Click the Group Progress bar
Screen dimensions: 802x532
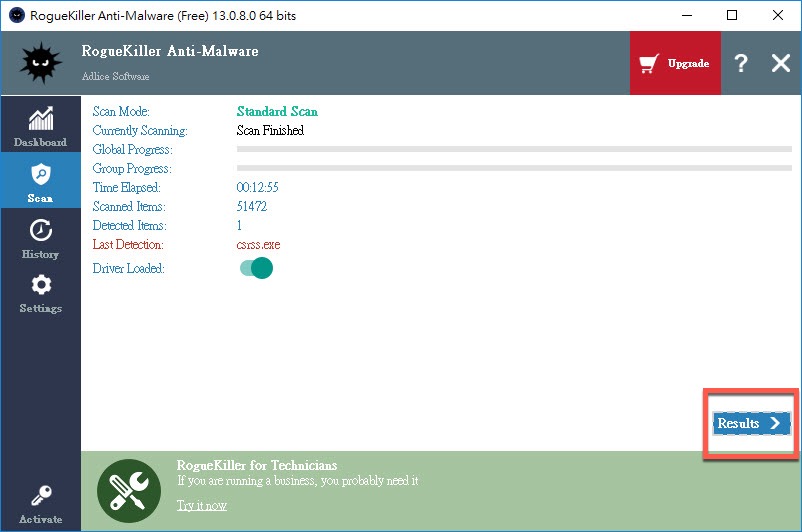[514, 168]
